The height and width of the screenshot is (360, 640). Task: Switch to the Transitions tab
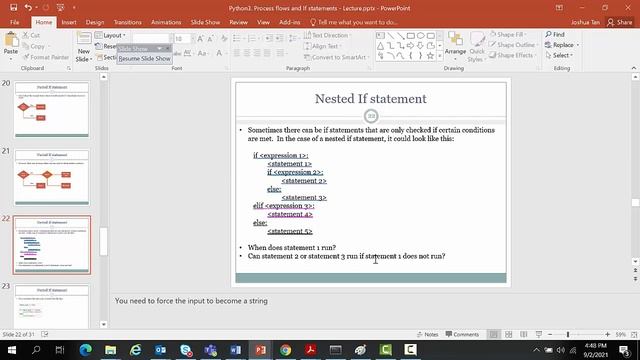pyautogui.click(x=127, y=22)
